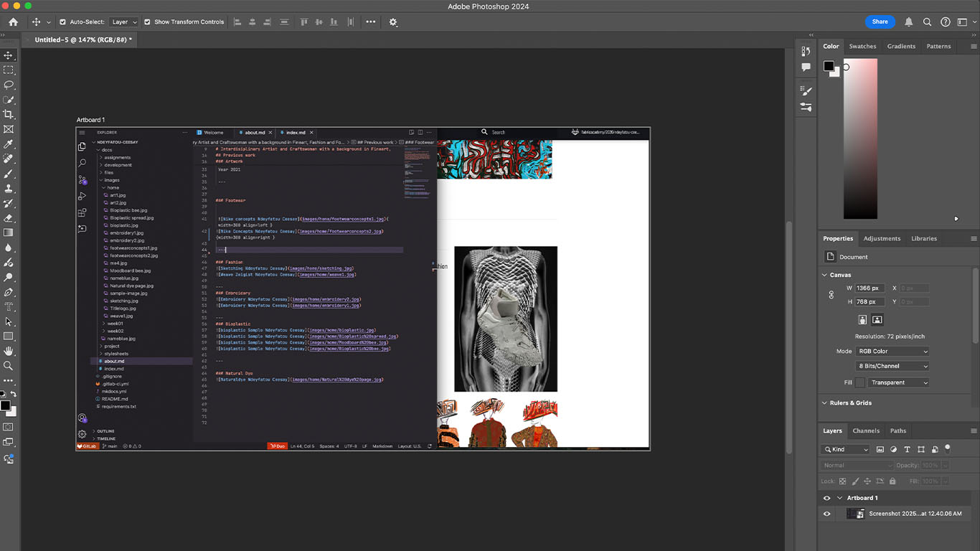Open the search magnifier in top bar

pyautogui.click(x=927, y=22)
